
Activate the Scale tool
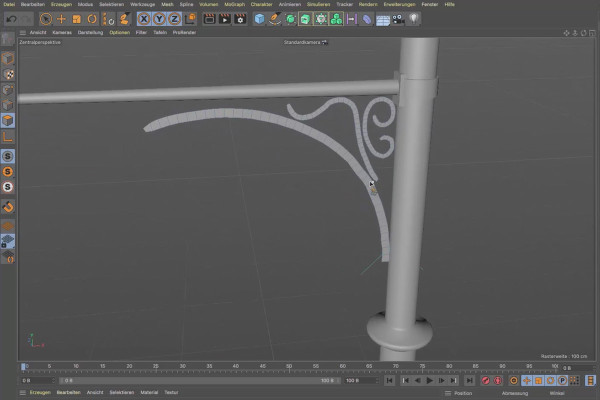point(77,19)
